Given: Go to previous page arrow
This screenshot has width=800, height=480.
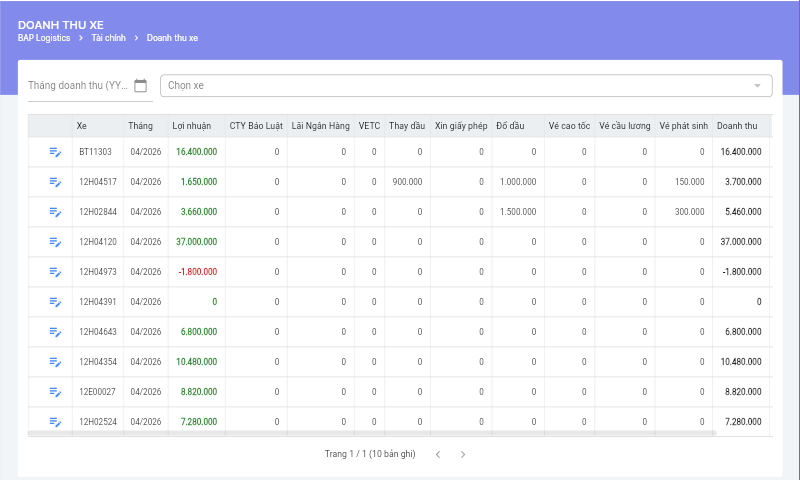Looking at the screenshot, I should tap(438, 454).
